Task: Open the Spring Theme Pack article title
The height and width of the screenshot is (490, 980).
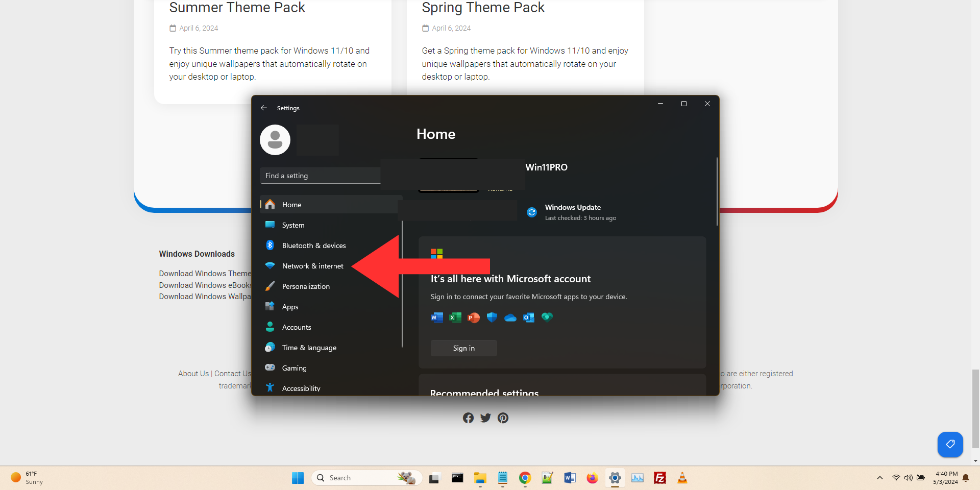Action: [483, 8]
